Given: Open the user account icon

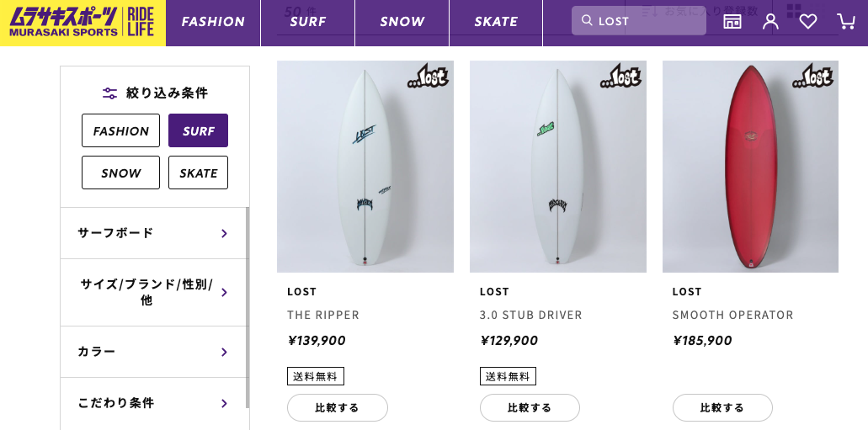Looking at the screenshot, I should 770,22.
